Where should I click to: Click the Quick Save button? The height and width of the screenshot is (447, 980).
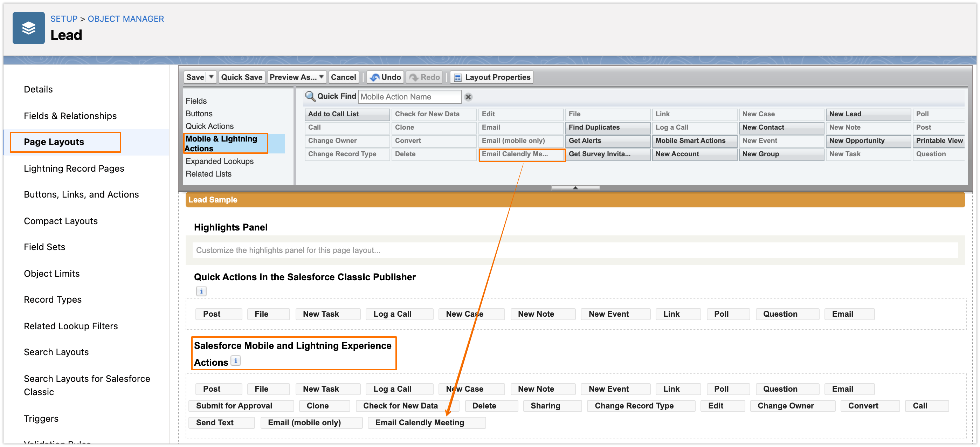[x=242, y=77]
